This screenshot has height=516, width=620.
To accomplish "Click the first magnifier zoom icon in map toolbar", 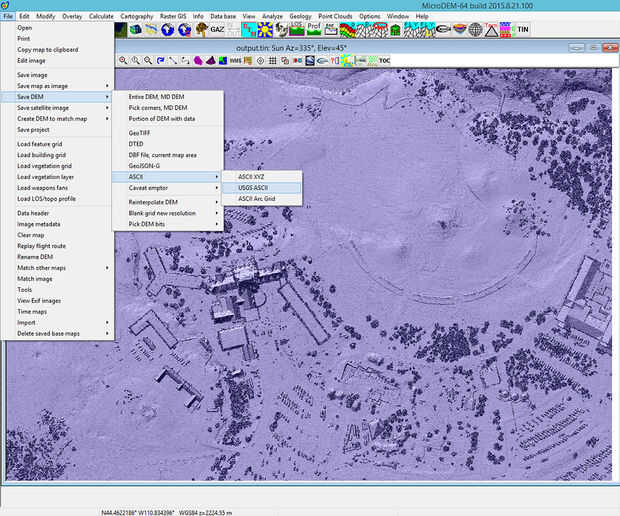I will coord(124,60).
